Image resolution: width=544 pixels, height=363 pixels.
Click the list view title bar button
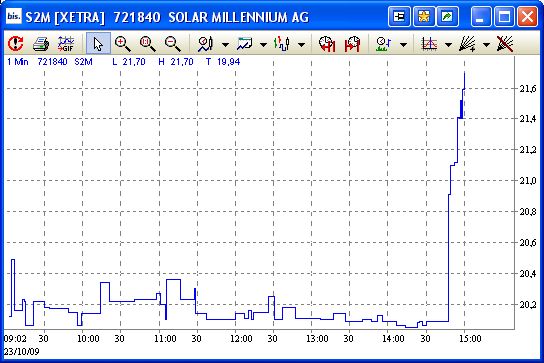click(399, 16)
